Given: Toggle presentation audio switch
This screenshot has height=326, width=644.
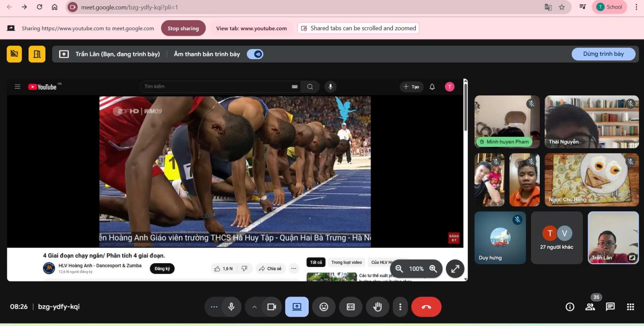Looking at the screenshot, I should [x=255, y=54].
